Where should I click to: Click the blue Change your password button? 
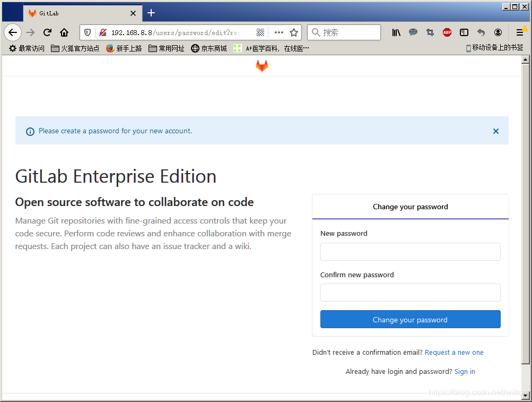410,319
